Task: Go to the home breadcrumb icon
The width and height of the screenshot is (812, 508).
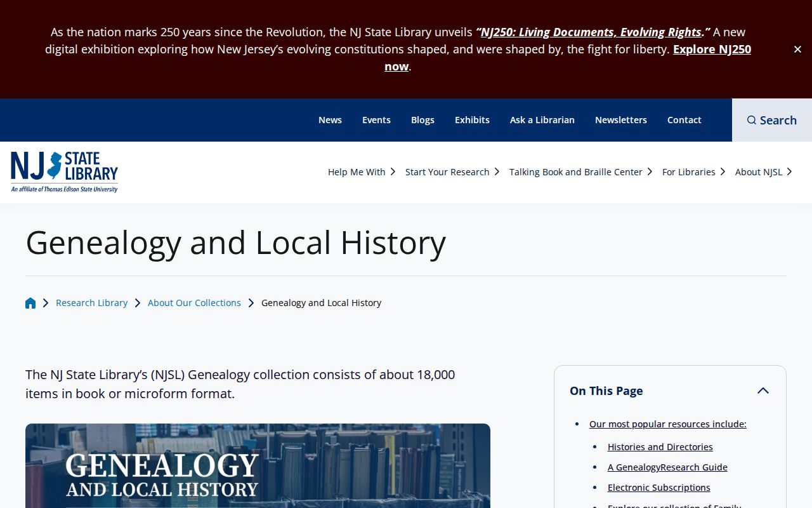Action: point(30,303)
